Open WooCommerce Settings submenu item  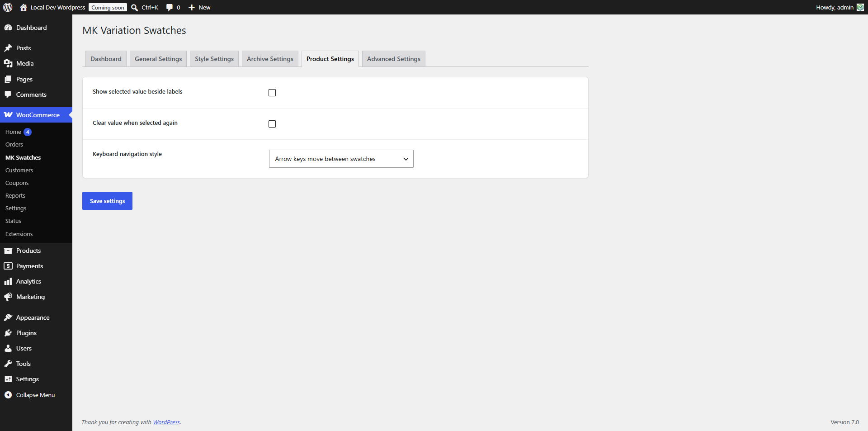click(x=16, y=208)
